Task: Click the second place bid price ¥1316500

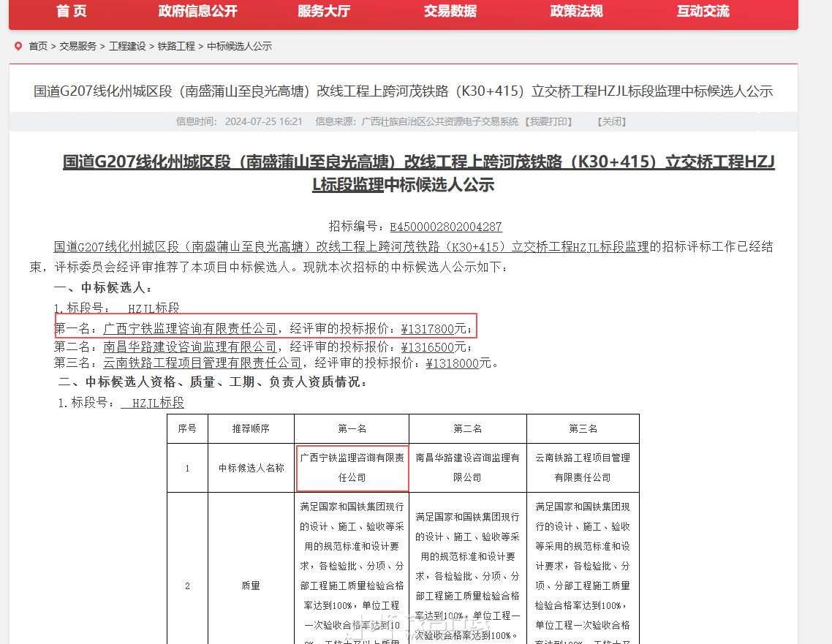Action: coord(428,347)
